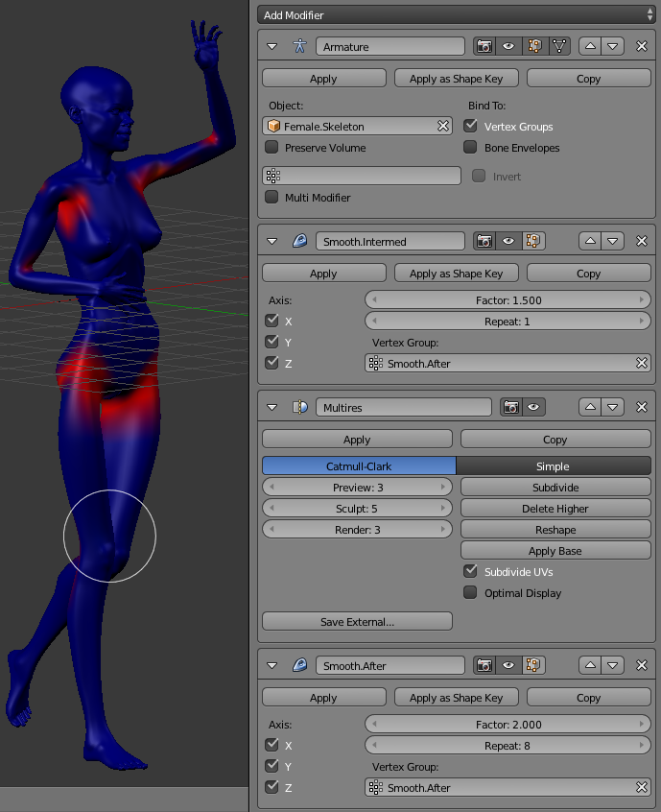Image resolution: width=661 pixels, height=812 pixels.
Task: Disable Vertex Groups binding checkbox
Action: (470, 126)
